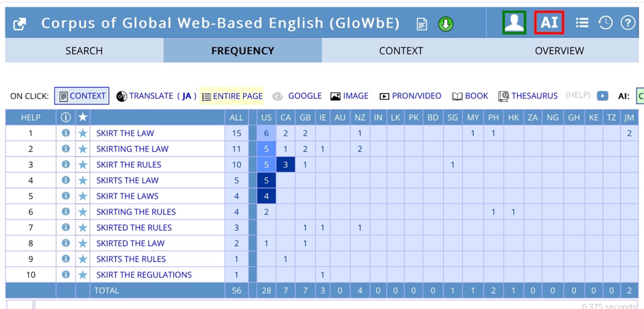Image resolution: width=644 pixels, height=309 pixels.
Task: Favorite the SKIRTS THE RULES entry
Action: pyautogui.click(x=83, y=260)
